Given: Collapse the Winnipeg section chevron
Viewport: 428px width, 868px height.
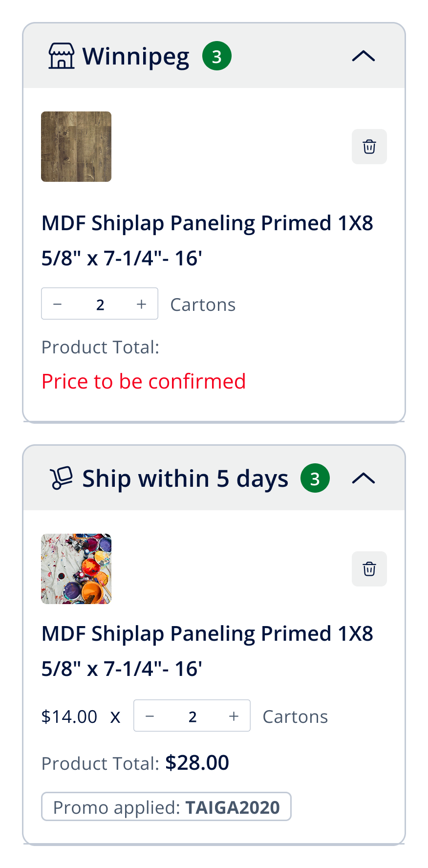Looking at the screenshot, I should pos(364,56).
